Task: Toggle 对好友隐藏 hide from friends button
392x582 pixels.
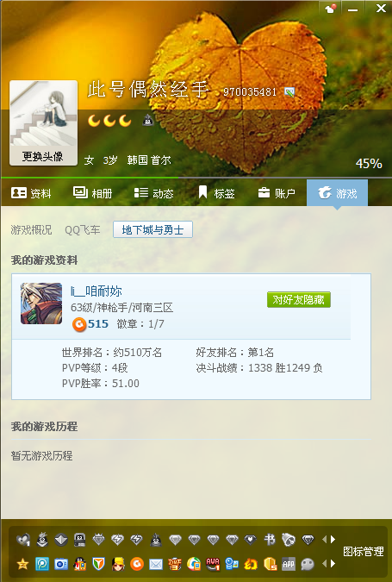Action: pos(299,299)
